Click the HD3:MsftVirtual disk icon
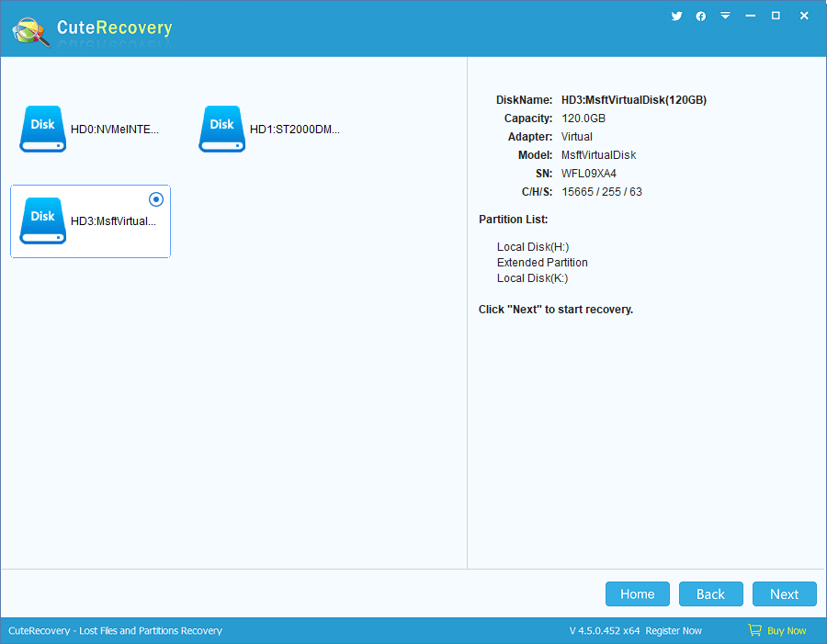 coord(42,221)
